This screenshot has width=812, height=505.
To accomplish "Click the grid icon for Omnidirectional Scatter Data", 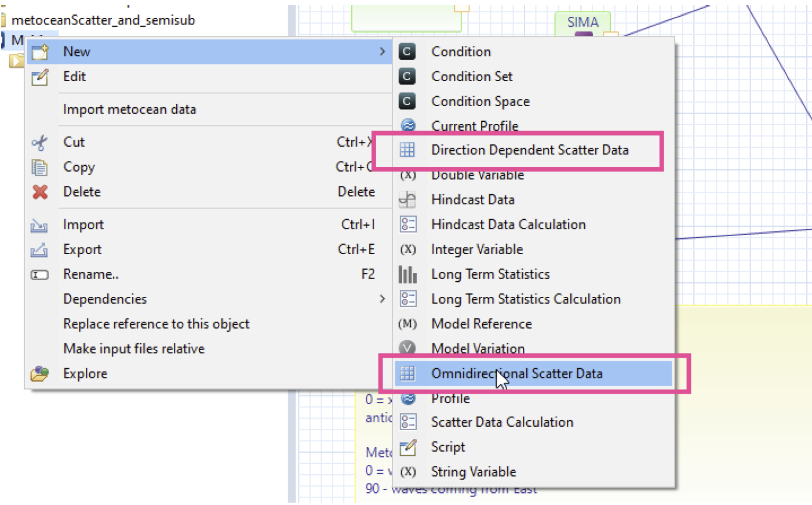I will pyautogui.click(x=408, y=374).
